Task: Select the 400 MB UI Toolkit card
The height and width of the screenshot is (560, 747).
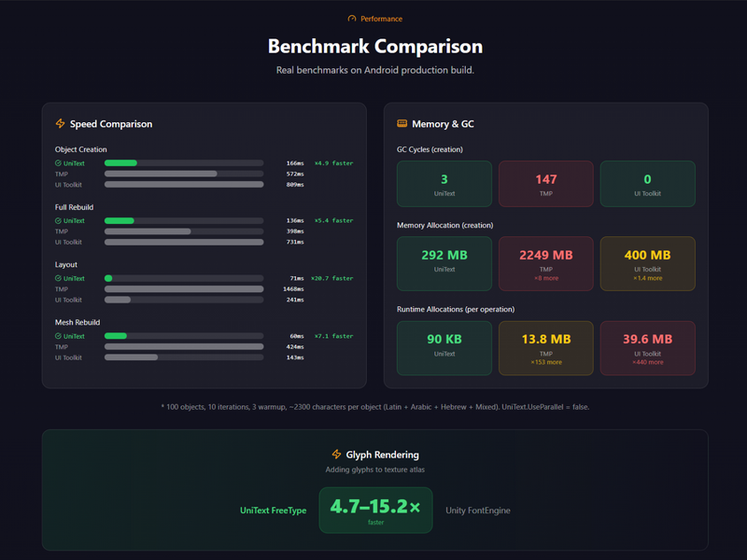Action: click(x=647, y=263)
